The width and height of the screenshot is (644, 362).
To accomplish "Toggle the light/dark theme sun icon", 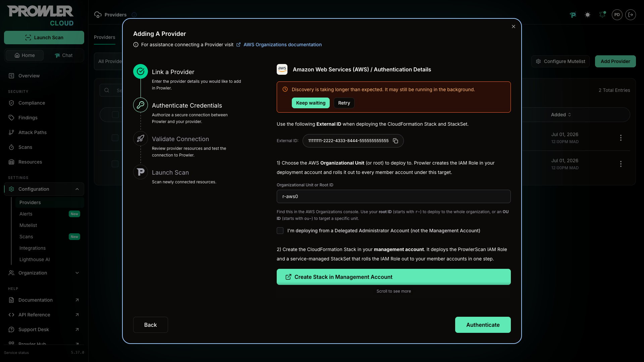I will pos(588,15).
